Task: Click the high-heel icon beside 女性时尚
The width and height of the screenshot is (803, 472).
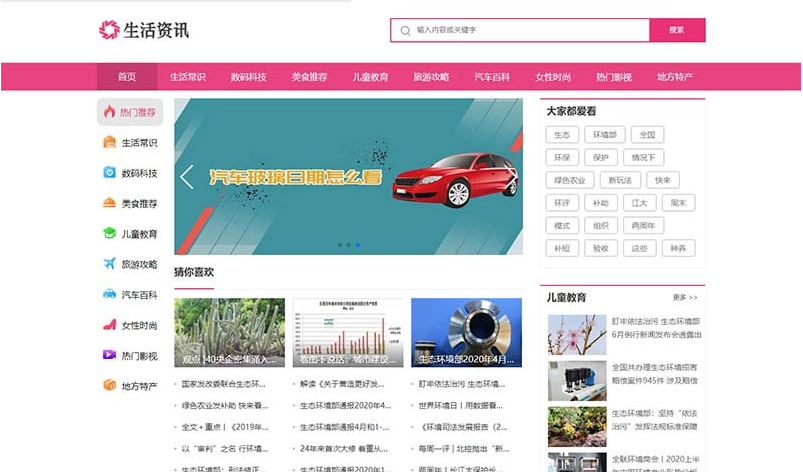Action: [x=109, y=324]
